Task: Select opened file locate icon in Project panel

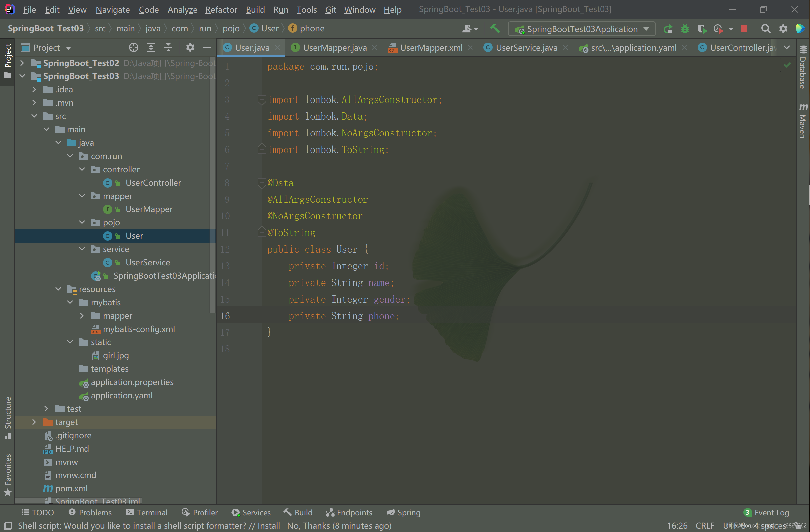Action: tap(134, 47)
